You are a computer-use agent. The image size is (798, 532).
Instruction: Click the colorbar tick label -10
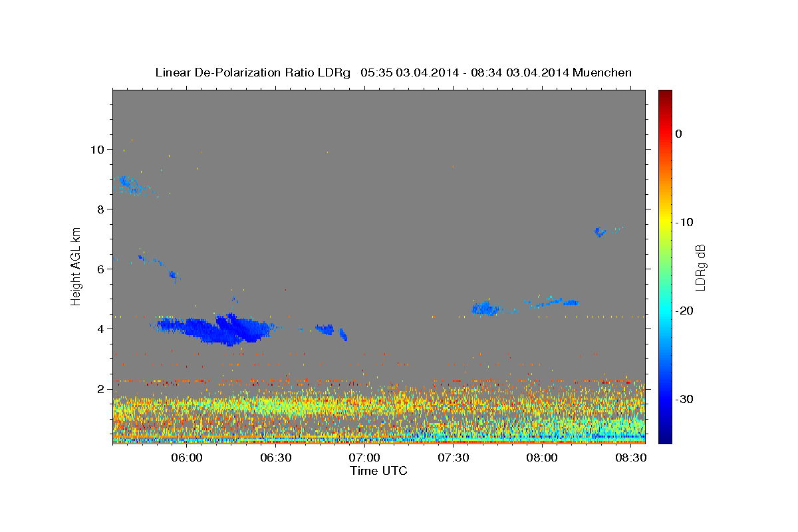[x=685, y=222]
